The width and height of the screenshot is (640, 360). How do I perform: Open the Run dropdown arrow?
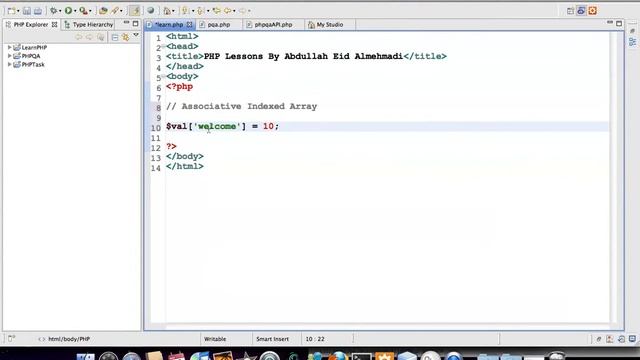(75, 11)
